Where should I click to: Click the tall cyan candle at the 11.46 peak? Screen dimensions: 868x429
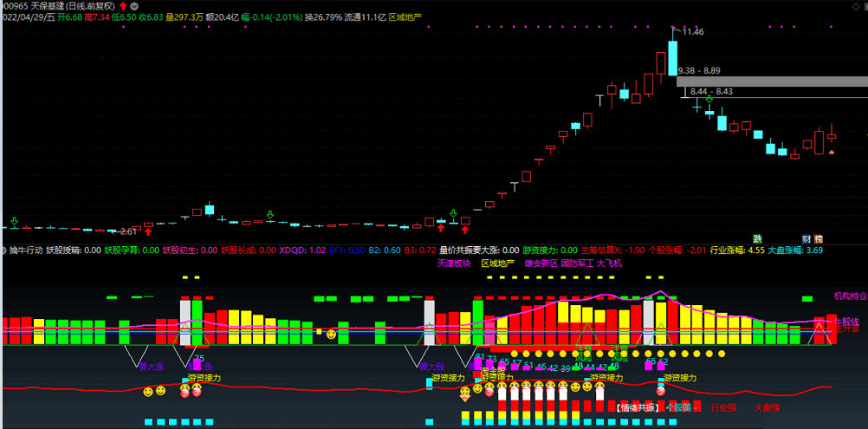click(672, 58)
